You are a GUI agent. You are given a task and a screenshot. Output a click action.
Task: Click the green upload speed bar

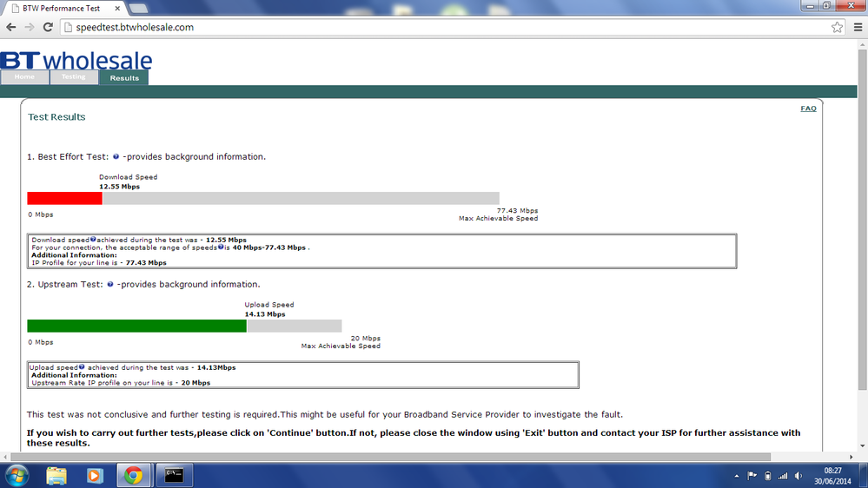pyautogui.click(x=136, y=326)
